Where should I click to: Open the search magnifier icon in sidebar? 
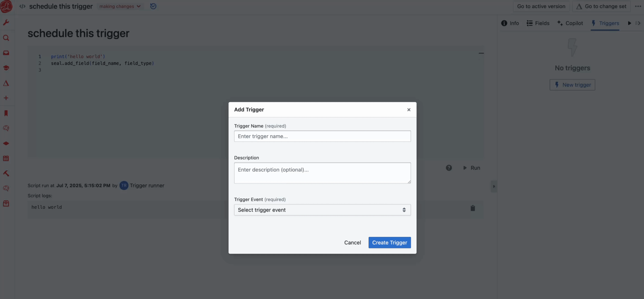6,38
